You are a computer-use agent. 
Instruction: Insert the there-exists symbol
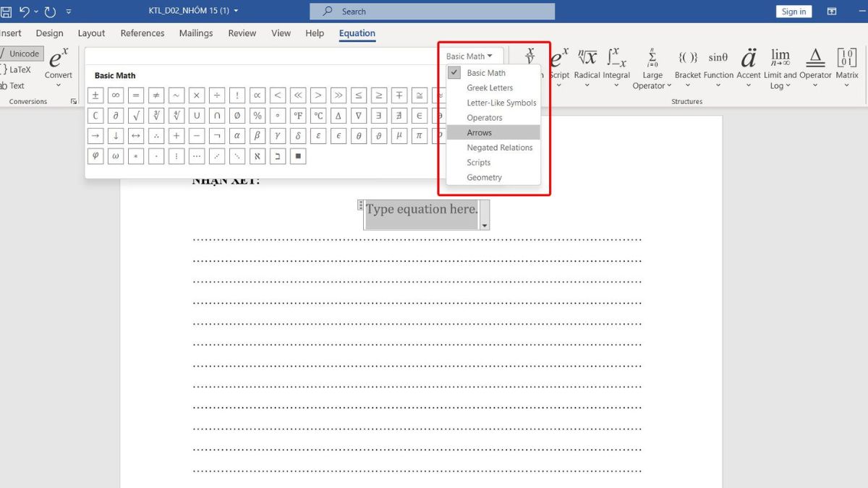(379, 115)
